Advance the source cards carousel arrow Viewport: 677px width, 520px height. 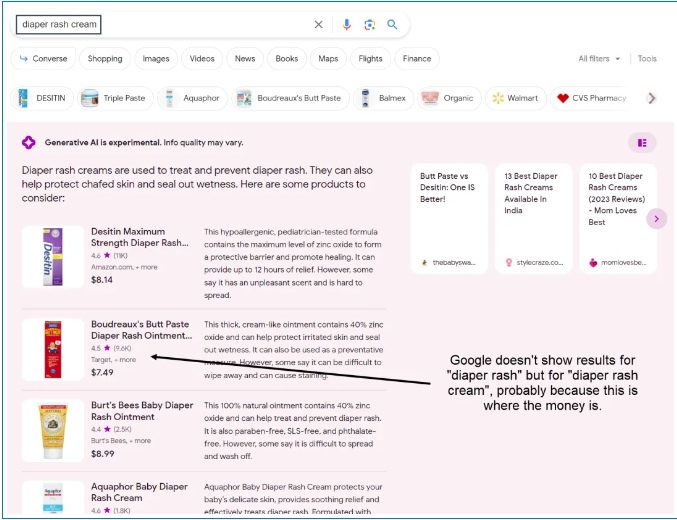(657, 219)
